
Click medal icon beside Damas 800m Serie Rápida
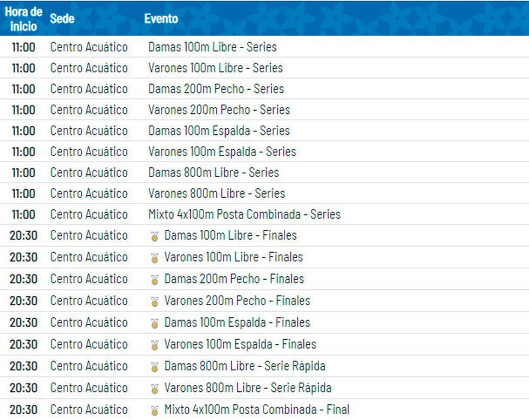coord(155,367)
